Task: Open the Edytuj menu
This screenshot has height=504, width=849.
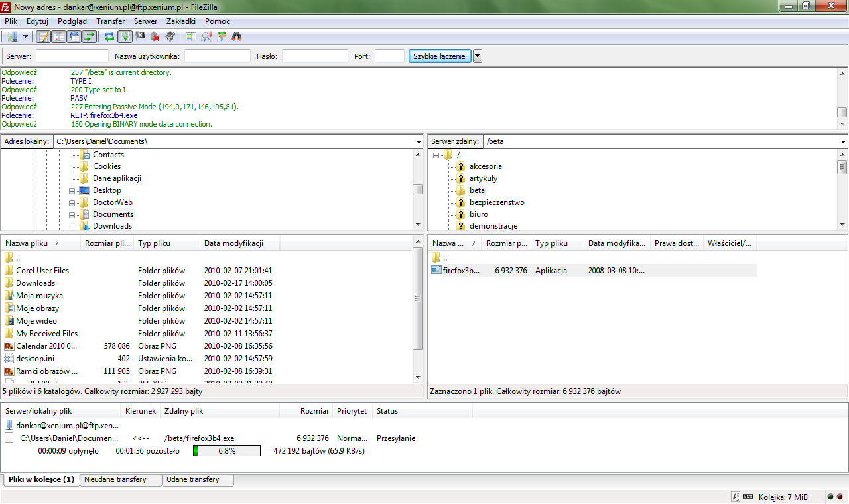Action: click(37, 21)
